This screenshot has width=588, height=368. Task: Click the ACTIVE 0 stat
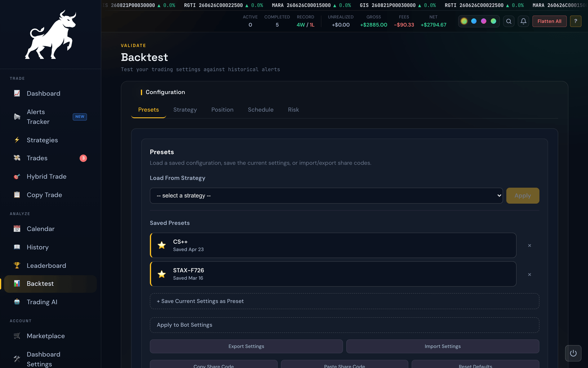(250, 21)
